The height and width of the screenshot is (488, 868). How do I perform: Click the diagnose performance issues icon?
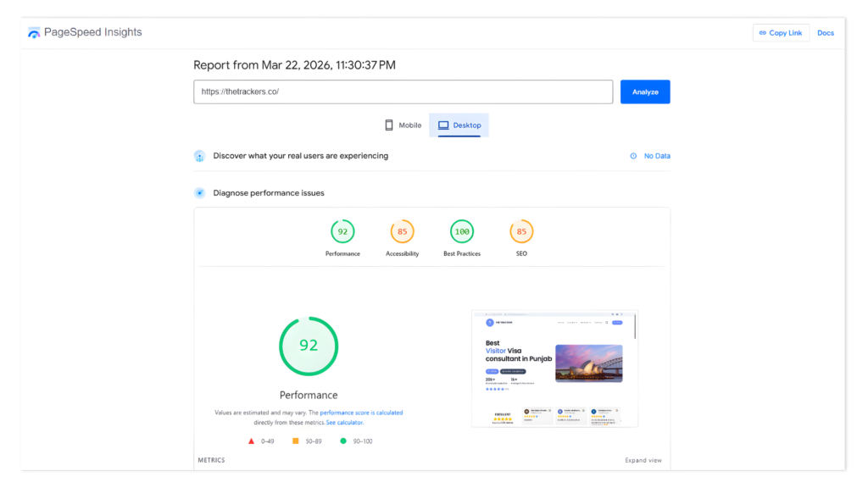click(199, 193)
